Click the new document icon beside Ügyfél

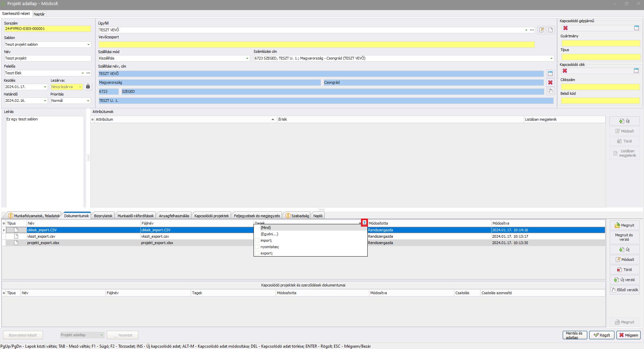tap(551, 30)
